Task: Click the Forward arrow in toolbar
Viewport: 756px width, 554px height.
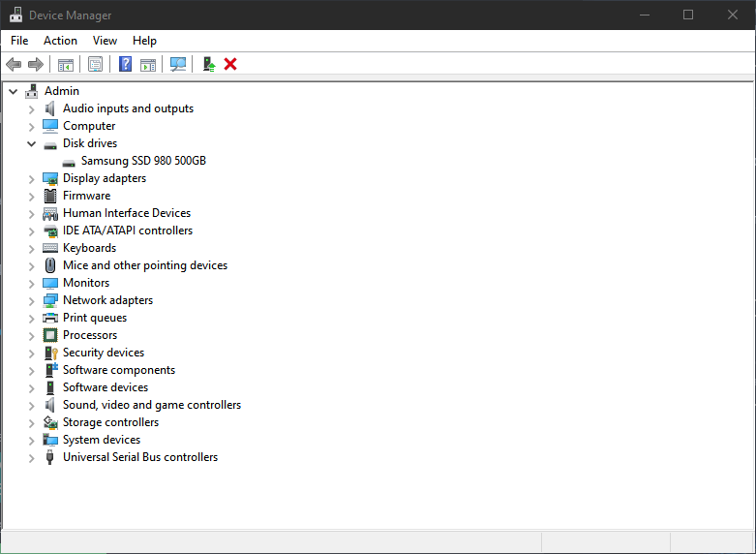Action: (36, 64)
